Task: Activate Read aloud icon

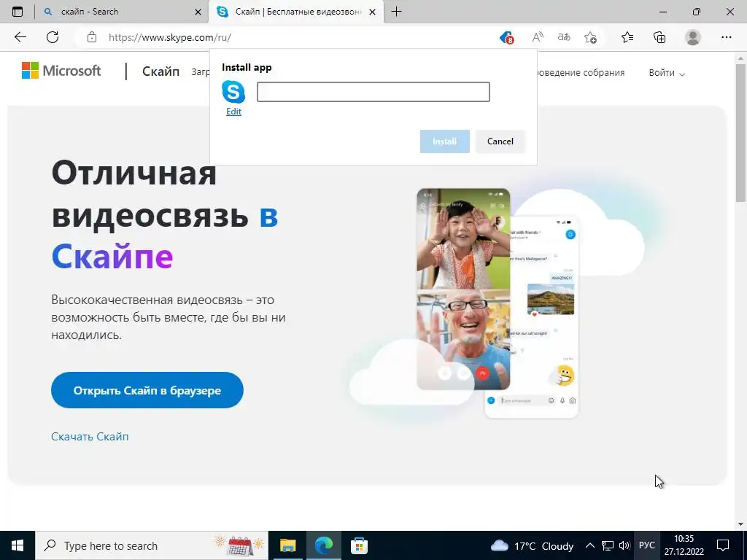Action: pos(538,37)
